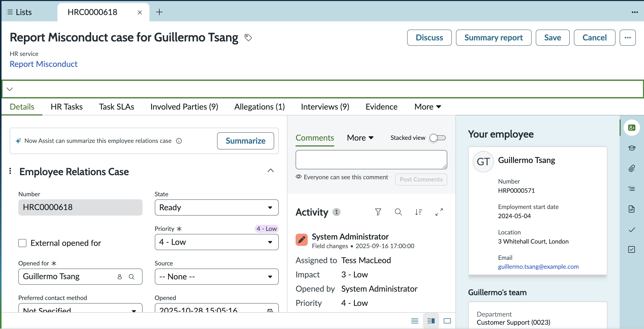Click the Number field HRC0000618

tap(80, 207)
